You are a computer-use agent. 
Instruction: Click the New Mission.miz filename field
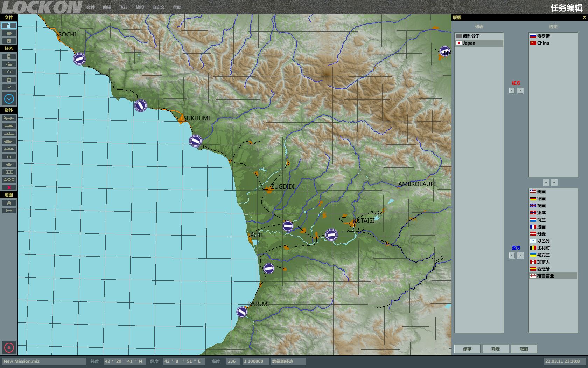coord(44,361)
